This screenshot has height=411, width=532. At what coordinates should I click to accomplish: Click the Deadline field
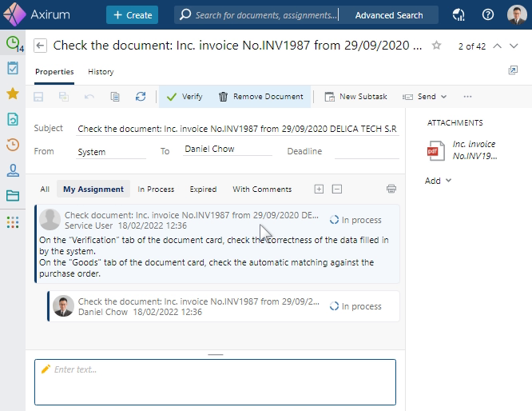point(367,152)
